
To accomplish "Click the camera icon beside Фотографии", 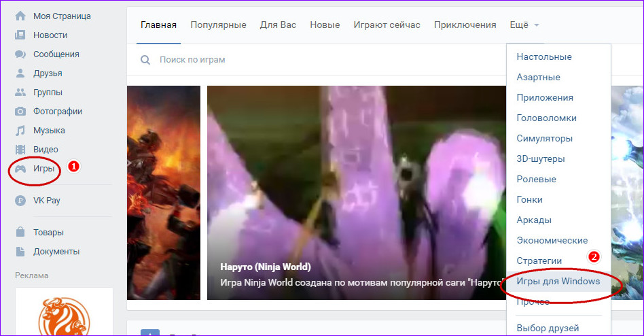I will [x=20, y=112].
